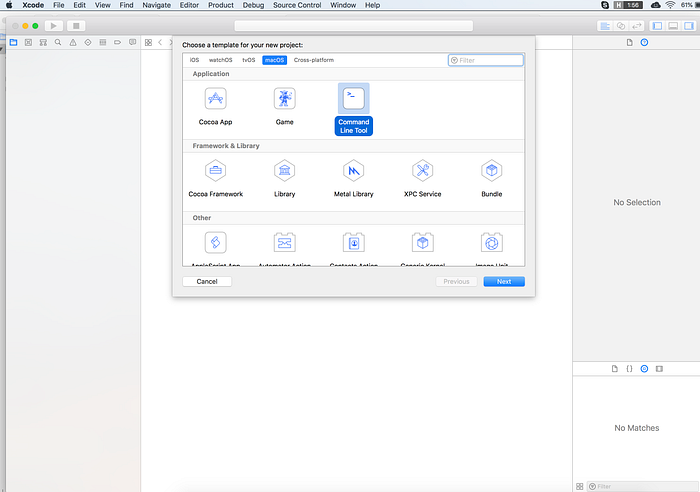Show the Object library
The width and height of the screenshot is (700, 492).
pos(644,369)
